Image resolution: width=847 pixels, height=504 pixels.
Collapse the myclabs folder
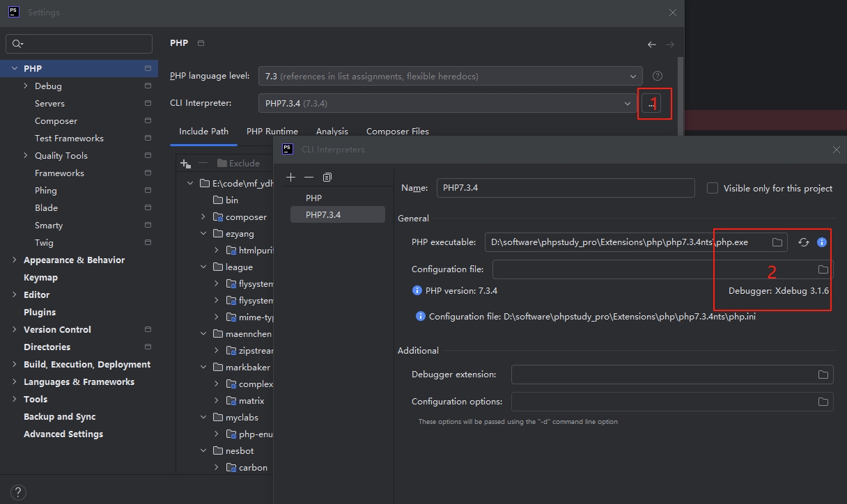(203, 417)
